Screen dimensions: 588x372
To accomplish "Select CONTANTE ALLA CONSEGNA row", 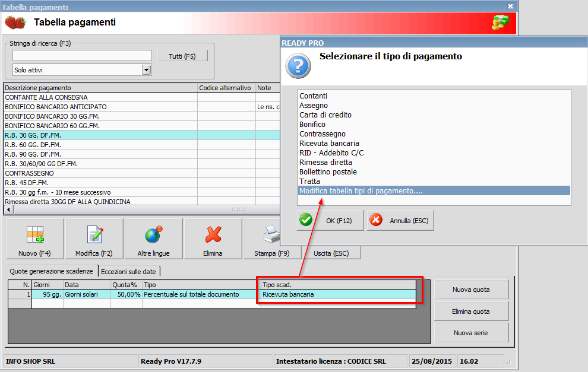I will coord(142,97).
